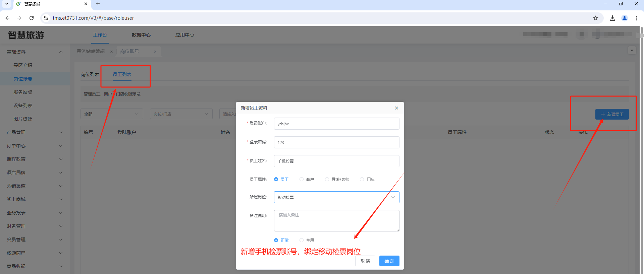Click the 备注说明 text area

click(336, 221)
